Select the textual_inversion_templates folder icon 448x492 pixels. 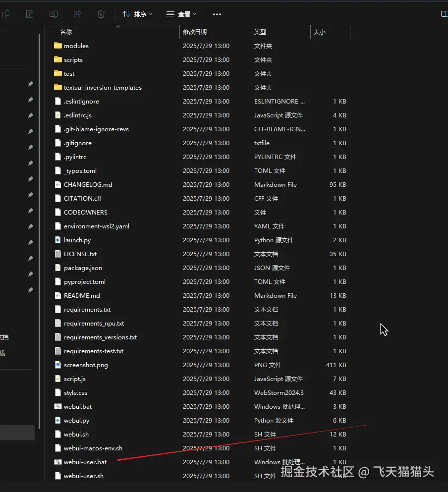(58, 87)
